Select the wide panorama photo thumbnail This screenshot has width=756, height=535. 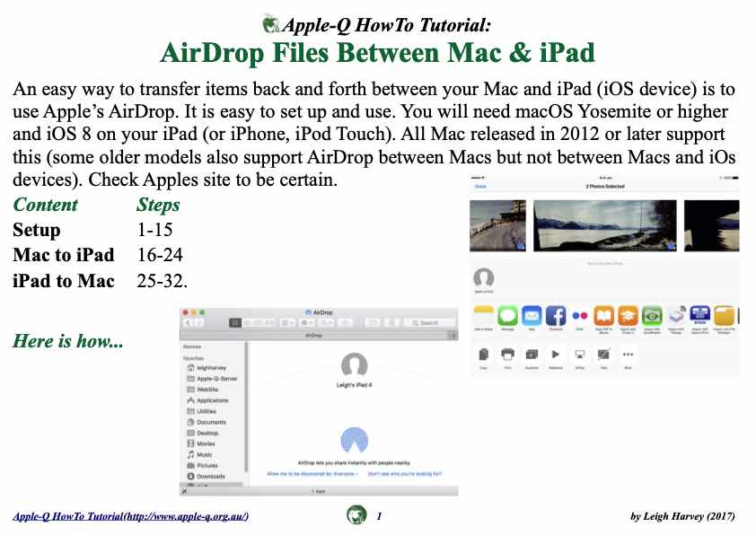604,225
